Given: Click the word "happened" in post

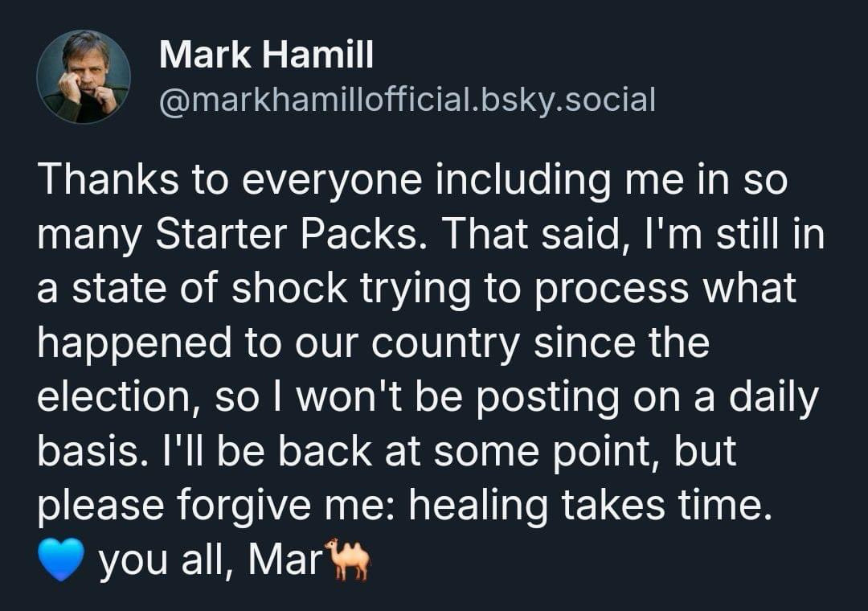Looking at the screenshot, I should pyautogui.click(x=134, y=343).
